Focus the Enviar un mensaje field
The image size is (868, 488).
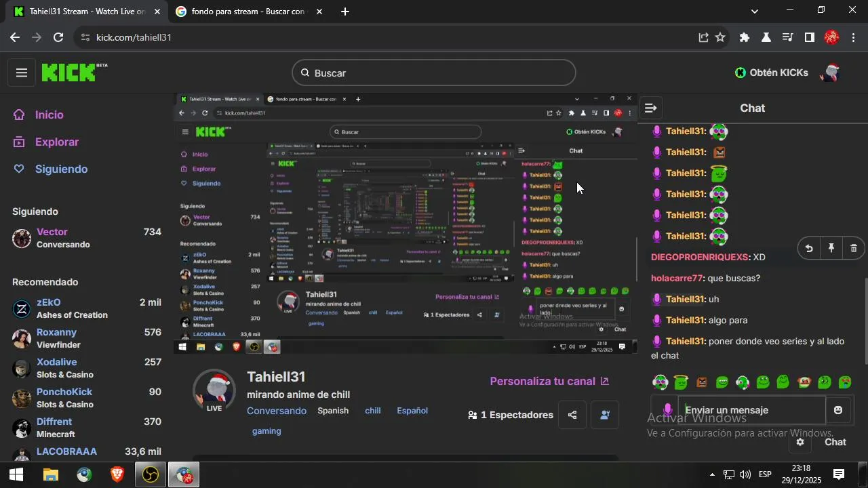(x=751, y=410)
